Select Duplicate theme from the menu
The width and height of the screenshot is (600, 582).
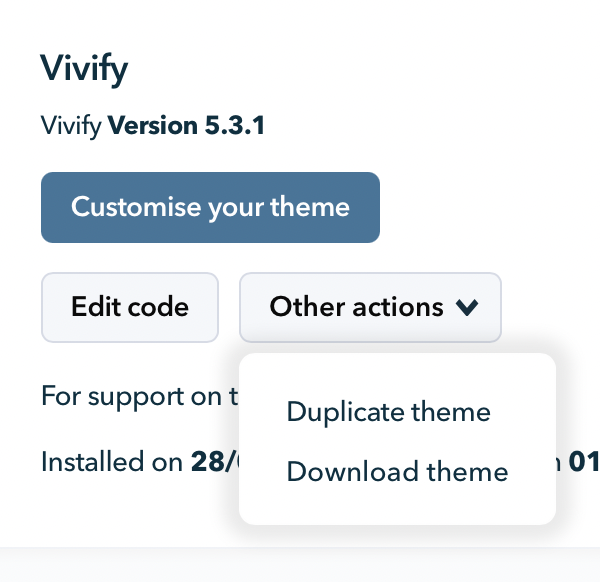[x=388, y=412]
